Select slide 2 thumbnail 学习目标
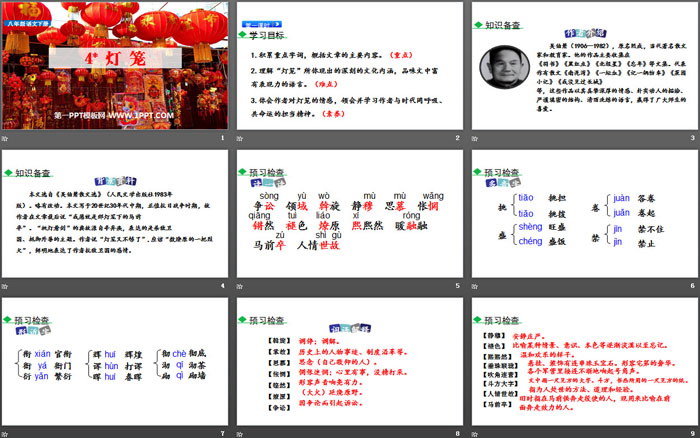 coord(350,66)
